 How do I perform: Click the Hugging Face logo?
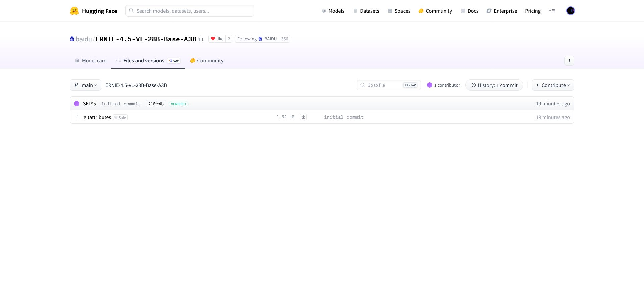tap(94, 11)
